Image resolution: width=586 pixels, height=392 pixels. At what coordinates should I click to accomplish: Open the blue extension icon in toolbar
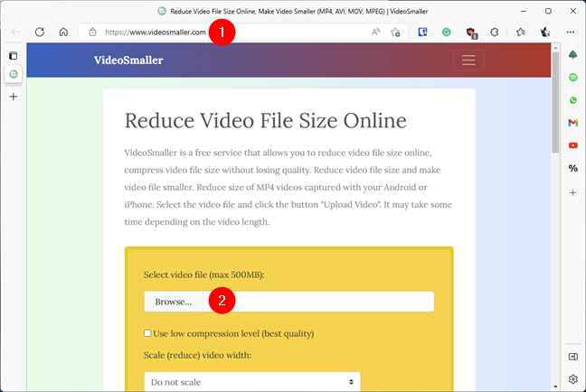click(422, 33)
